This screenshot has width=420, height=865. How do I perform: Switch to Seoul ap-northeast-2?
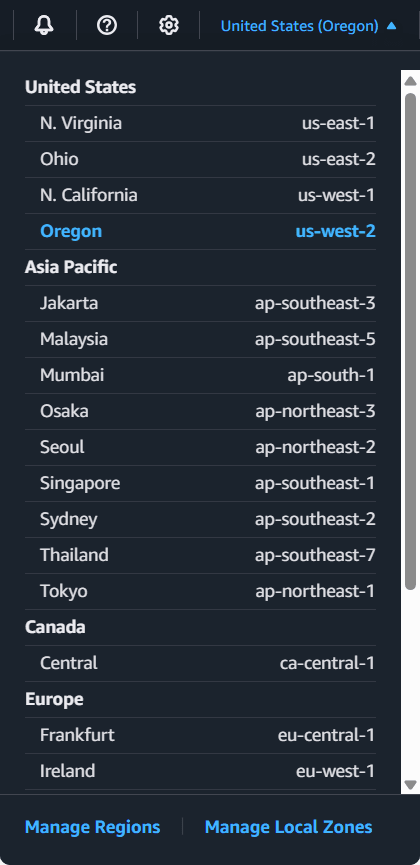tap(200, 447)
